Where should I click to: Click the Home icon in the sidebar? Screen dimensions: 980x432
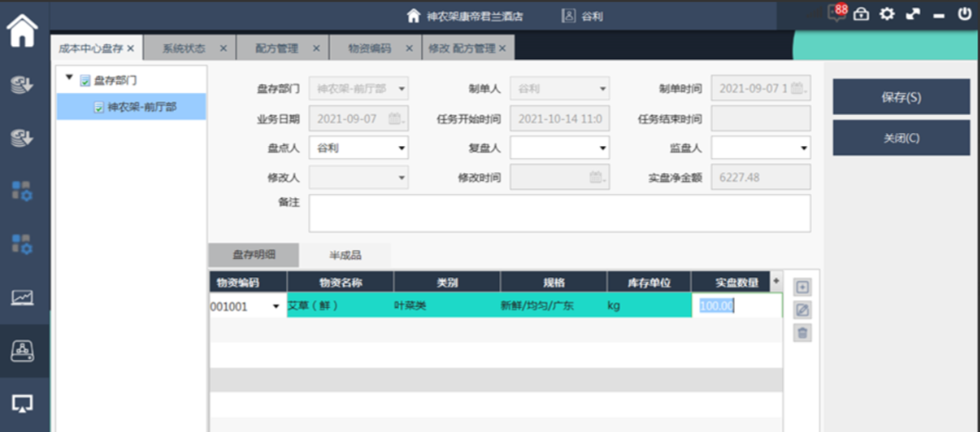[x=23, y=30]
